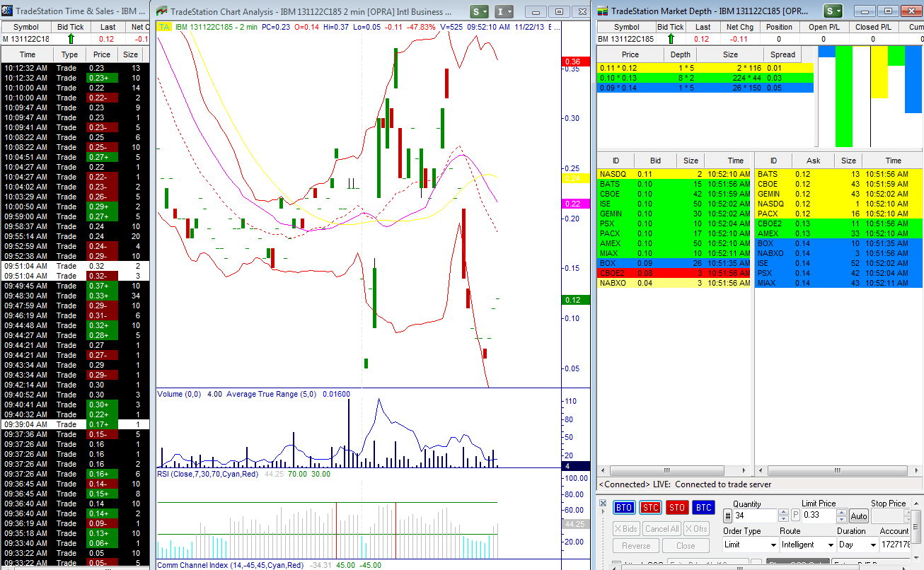Click the BTC buy-to-close button
924x570 pixels.
703,507
